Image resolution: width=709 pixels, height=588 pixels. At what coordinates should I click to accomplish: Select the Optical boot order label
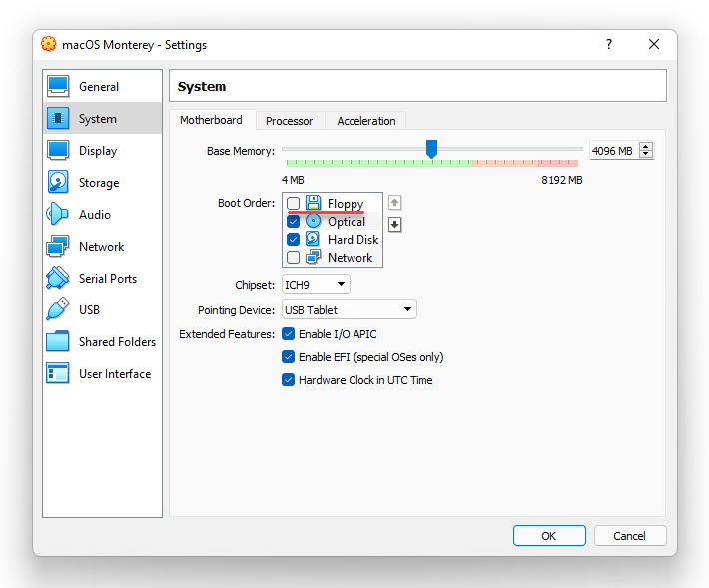click(x=347, y=222)
